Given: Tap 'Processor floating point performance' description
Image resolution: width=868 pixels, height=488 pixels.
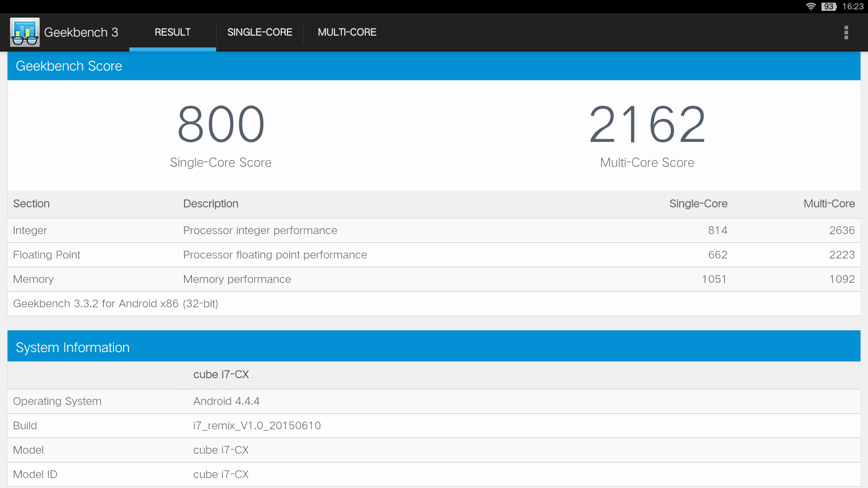Looking at the screenshot, I should pos(275,255).
